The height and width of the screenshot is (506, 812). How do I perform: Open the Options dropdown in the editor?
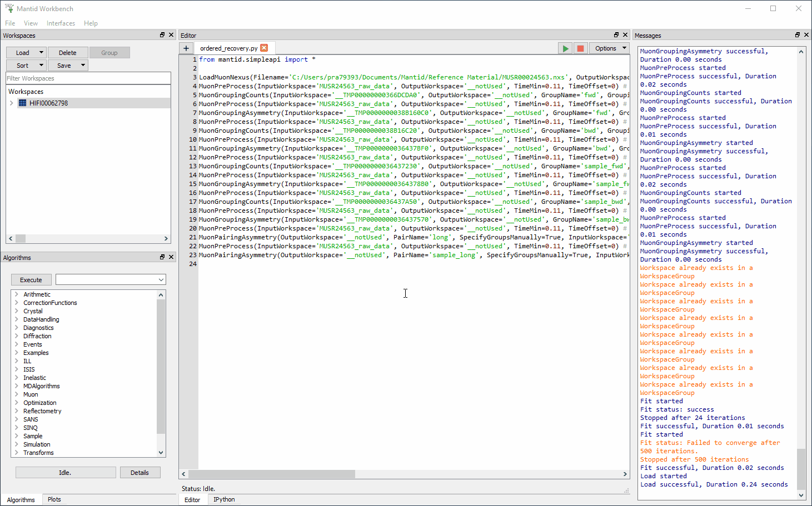click(609, 48)
